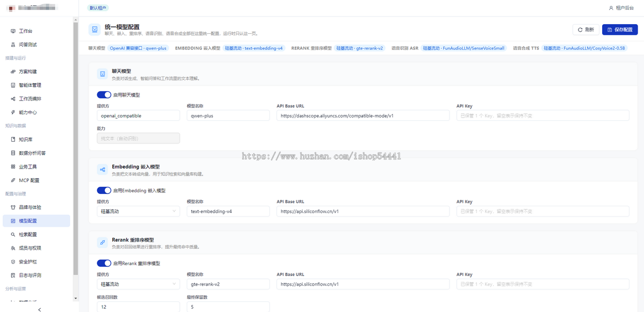
Task: Click 搭建与运行 section label
Action: pyautogui.click(x=16, y=58)
